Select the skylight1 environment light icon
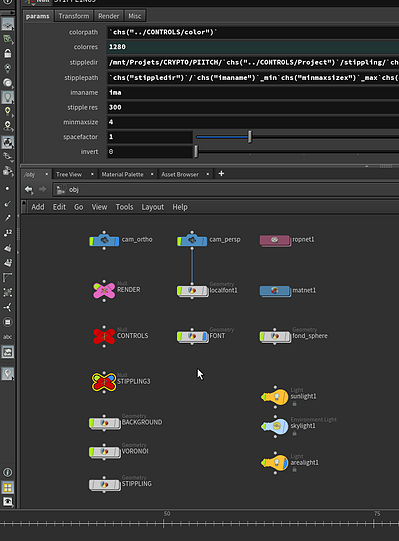This screenshot has height=541, width=399. [275, 426]
